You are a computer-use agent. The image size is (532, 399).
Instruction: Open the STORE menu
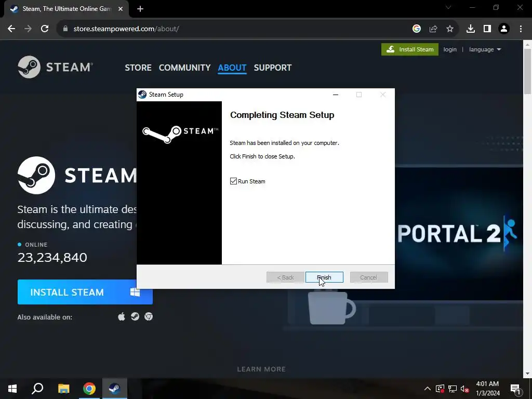[138, 68]
